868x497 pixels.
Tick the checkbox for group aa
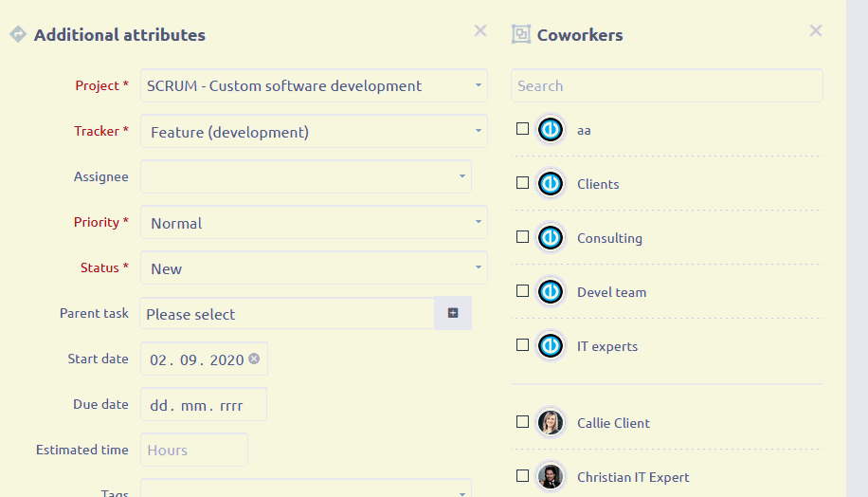(x=522, y=129)
